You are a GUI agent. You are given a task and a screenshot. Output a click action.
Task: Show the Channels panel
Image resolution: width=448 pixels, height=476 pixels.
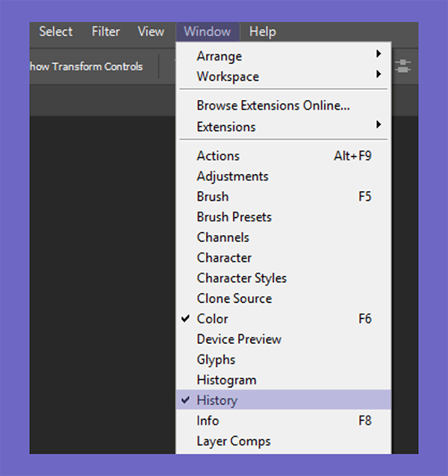tap(223, 237)
